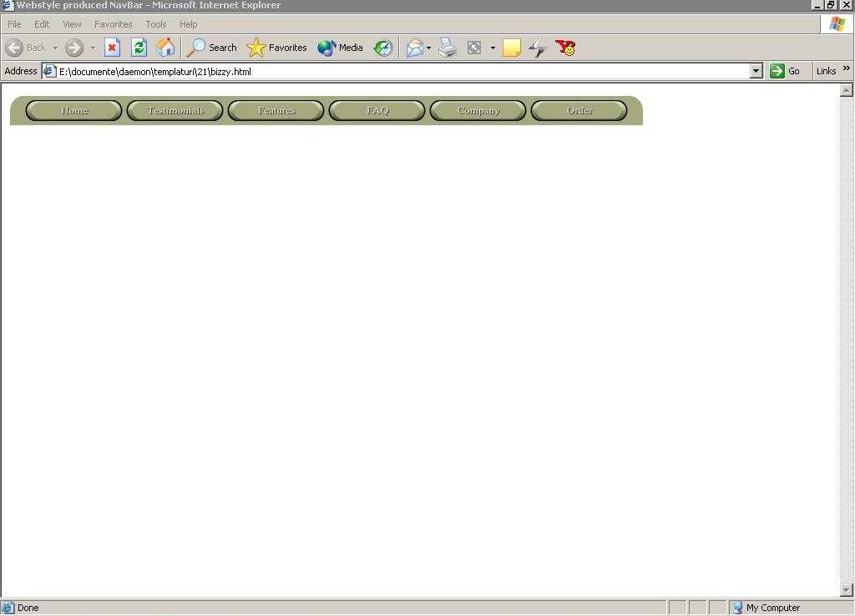Expand the Mail dropdown arrow
The image size is (855, 616).
428,48
